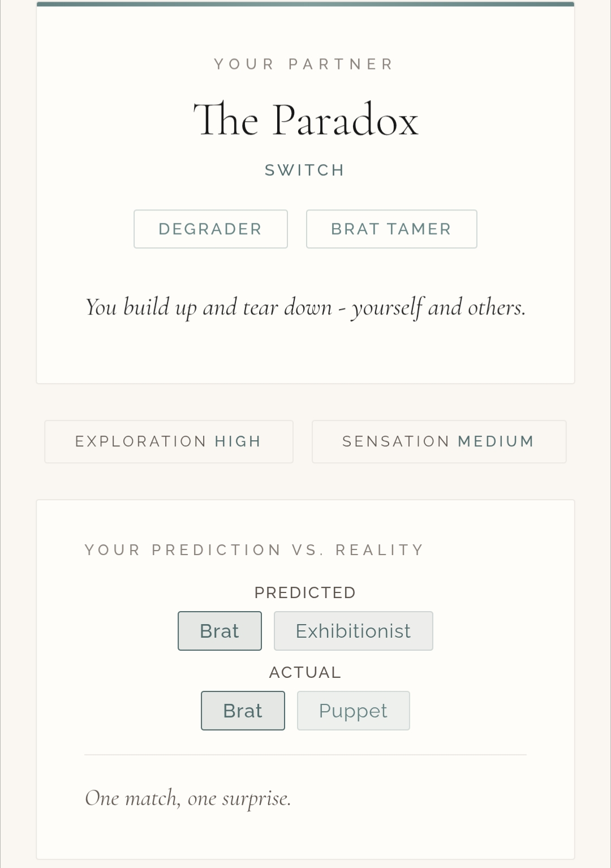Screen dimensions: 611x868
Task: Click the ACTUAL section label
Action: tap(305, 672)
